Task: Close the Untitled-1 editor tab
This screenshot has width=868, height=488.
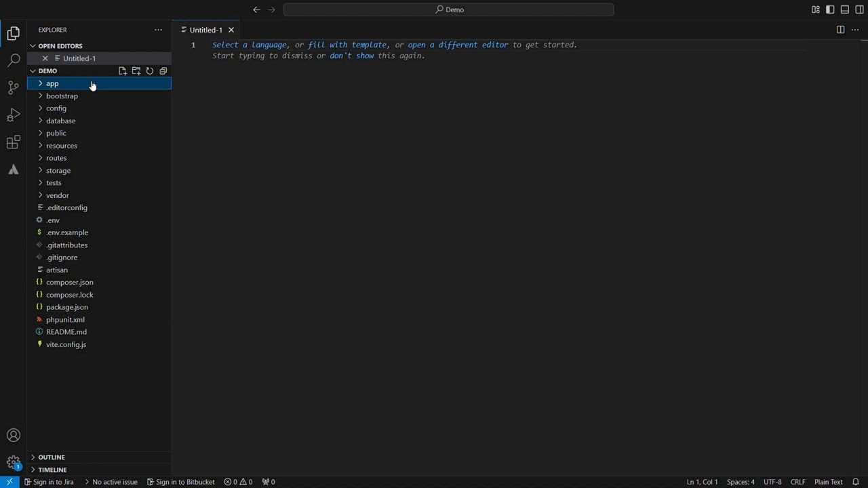Action: point(231,30)
